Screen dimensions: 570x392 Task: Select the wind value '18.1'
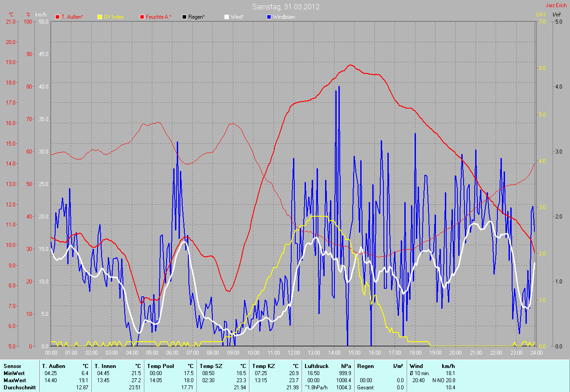coord(450,373)
